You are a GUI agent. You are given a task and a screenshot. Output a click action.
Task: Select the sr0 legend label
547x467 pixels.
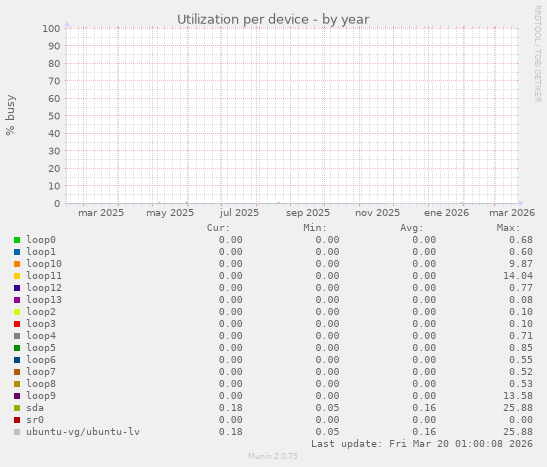[x=35, y=420]
